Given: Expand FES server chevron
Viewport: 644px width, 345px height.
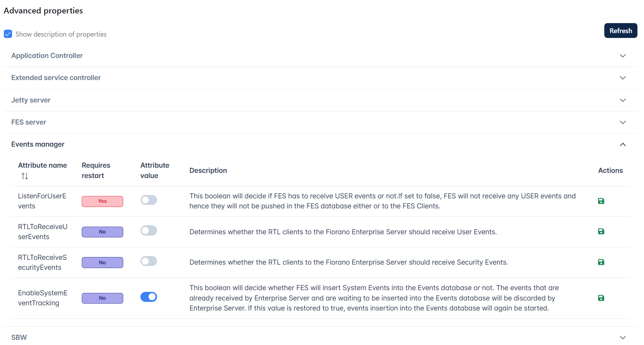Looking at the screenshot, I should click(x=623, y=122).
